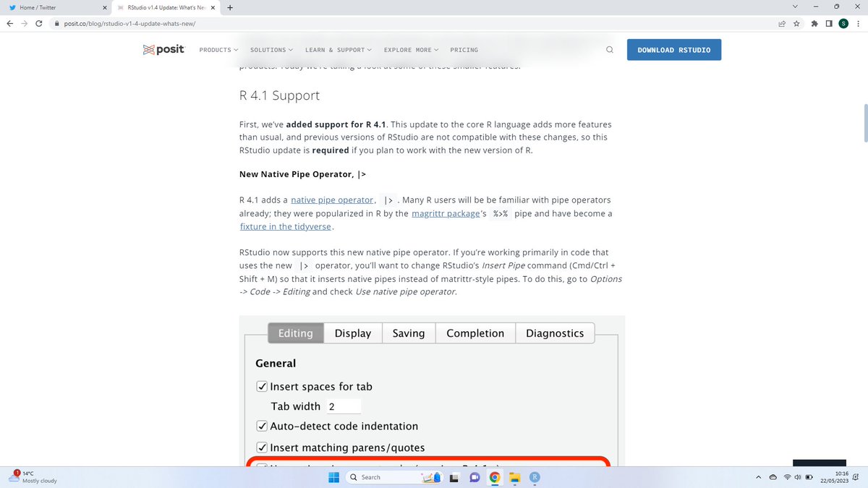
Task: Click the Tab width input field
Action: 343,406
